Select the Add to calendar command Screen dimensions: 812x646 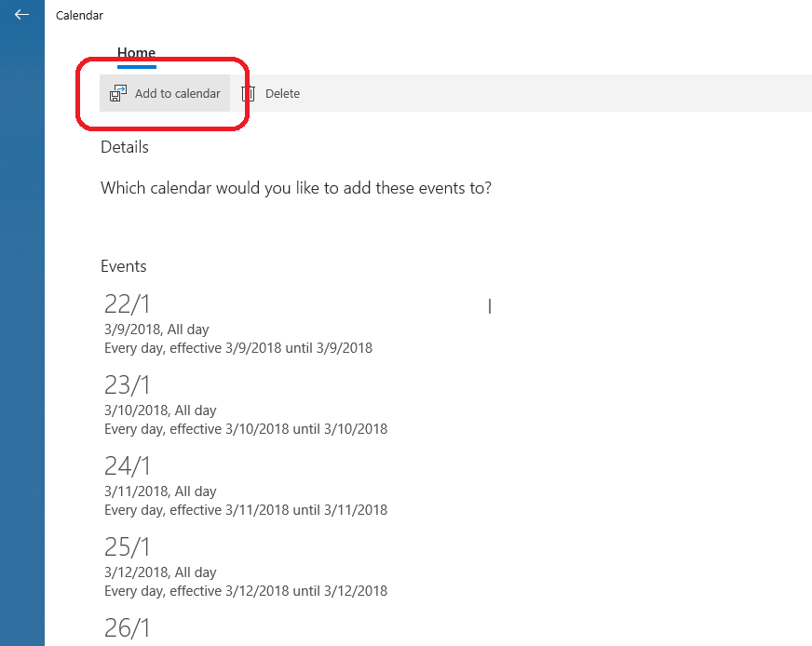click(165, 93)
